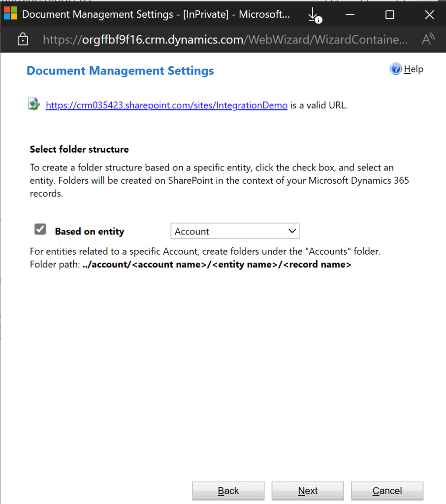446x504 pixels.
Task: Uncheck the Based on entity checkbox
Action: (x=40, y=230)
